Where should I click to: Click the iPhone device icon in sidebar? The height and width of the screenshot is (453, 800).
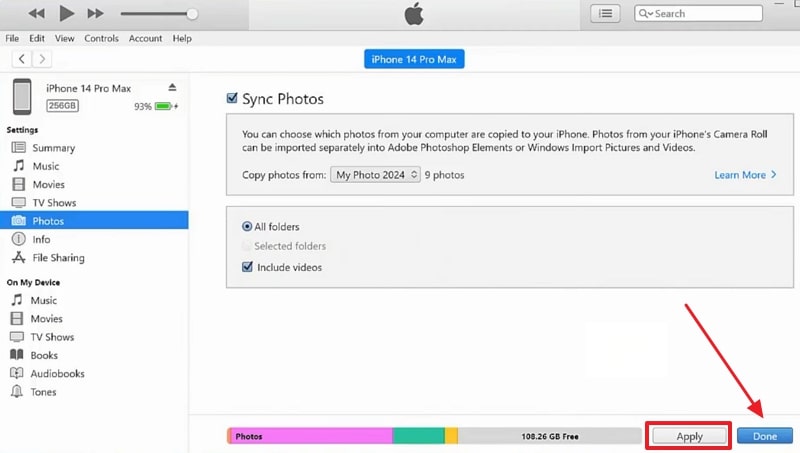tap(22, 96)
